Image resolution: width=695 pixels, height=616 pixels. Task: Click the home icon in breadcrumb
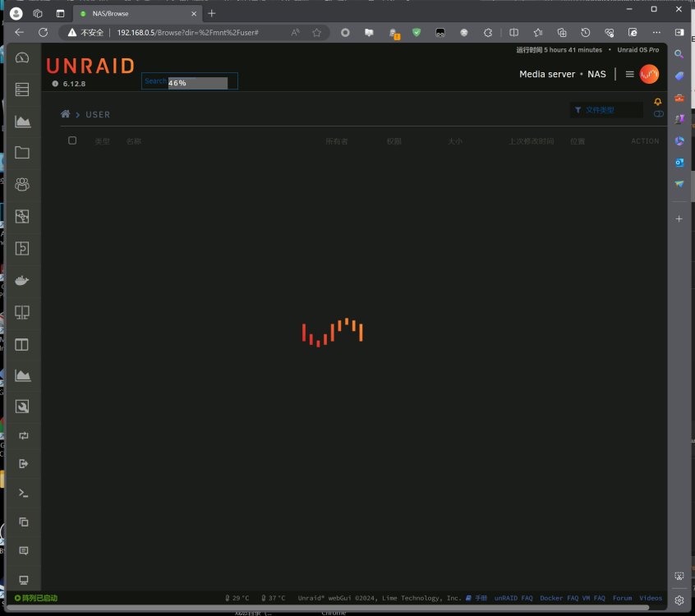(65, 114)
